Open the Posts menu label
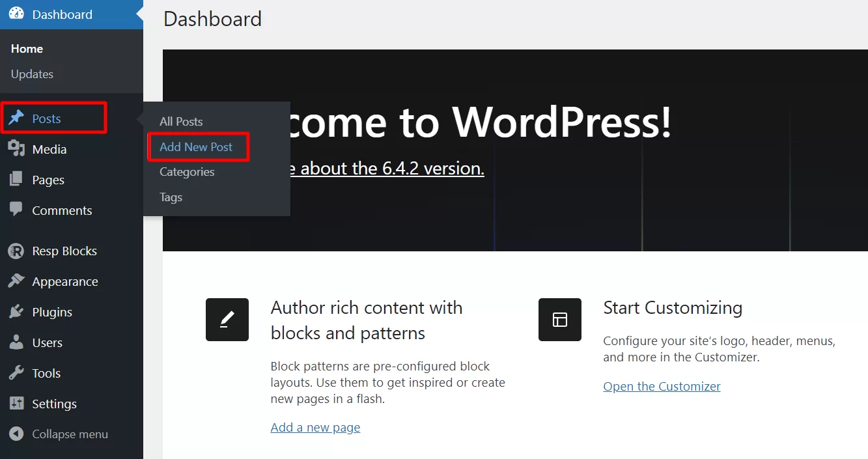 pos(46,118)
